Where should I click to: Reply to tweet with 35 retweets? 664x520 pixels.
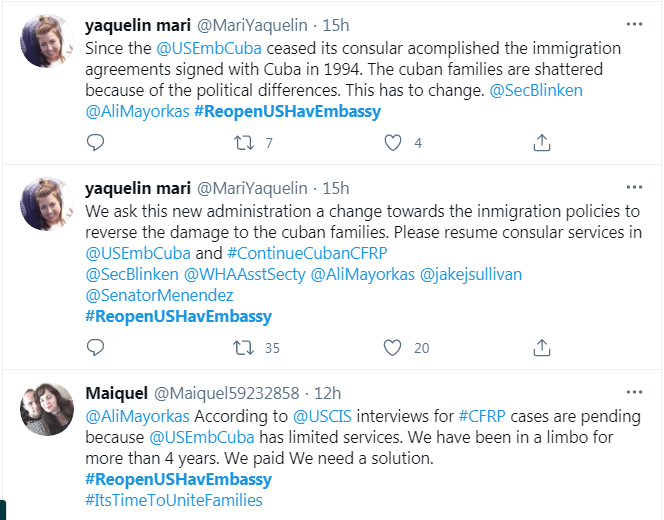[95, 348]
